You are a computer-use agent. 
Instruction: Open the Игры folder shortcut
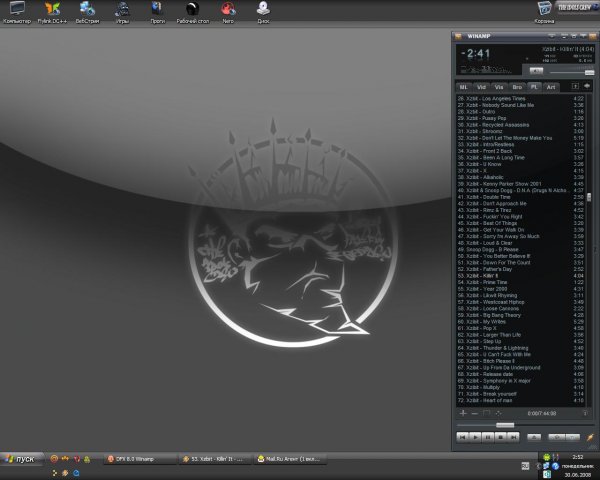click(122, 12)
